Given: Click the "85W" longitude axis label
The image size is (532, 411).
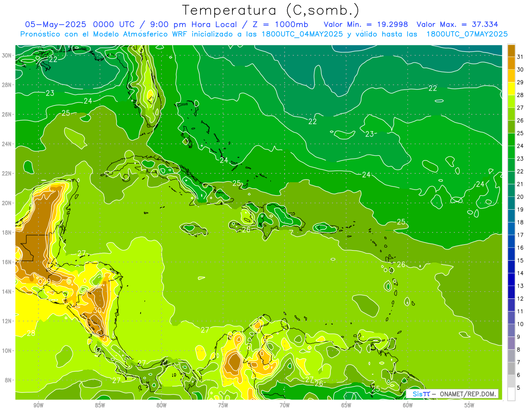Looking at the screenshot, I should [x=100, y=405].
